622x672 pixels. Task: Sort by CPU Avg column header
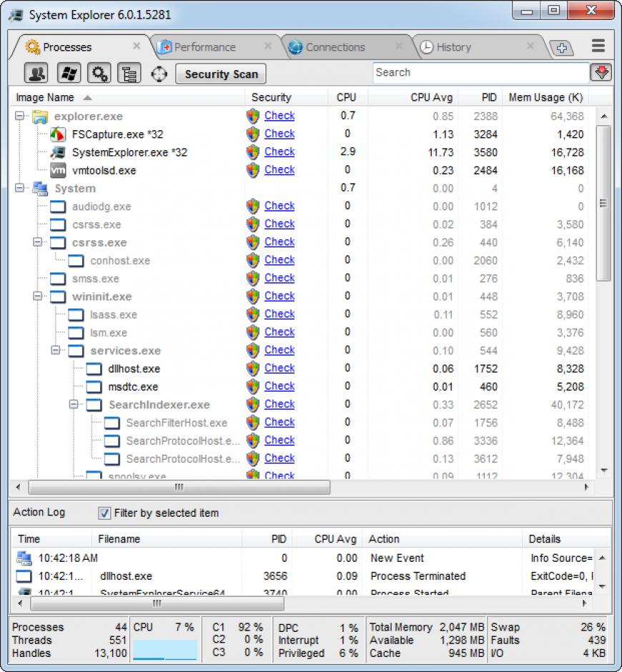413,98
